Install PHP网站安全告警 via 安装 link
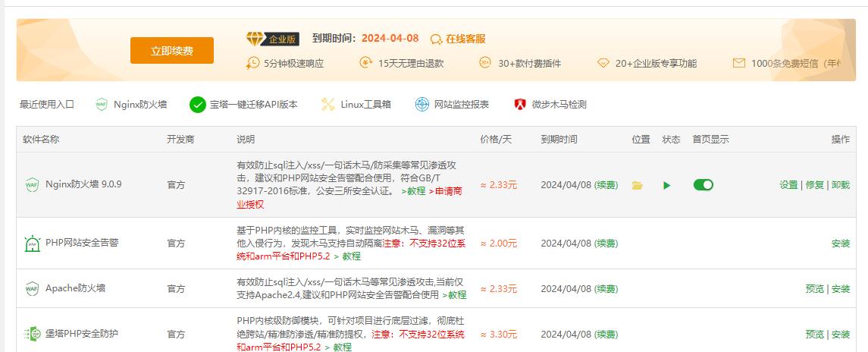The width and height of the screenshot is (868, 352). coord(841,244)
